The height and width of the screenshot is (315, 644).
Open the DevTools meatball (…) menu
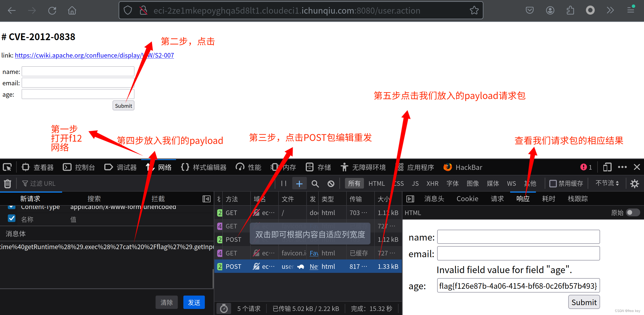[622, 167]
